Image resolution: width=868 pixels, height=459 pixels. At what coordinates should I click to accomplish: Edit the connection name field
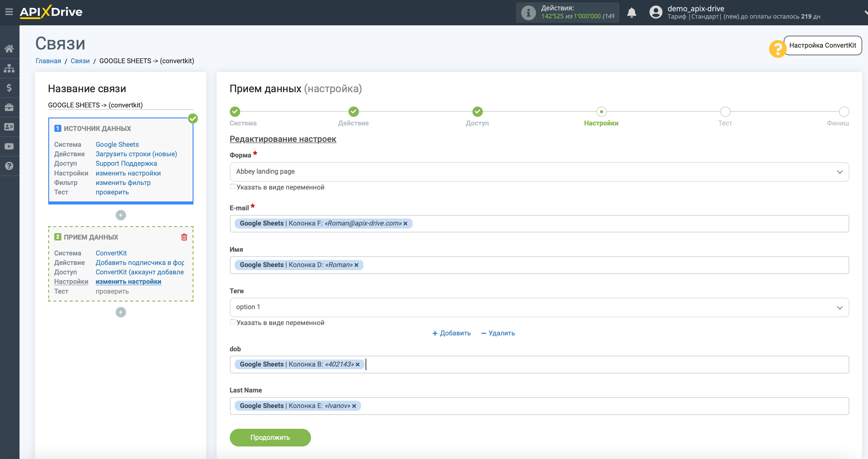click(121, 105)
